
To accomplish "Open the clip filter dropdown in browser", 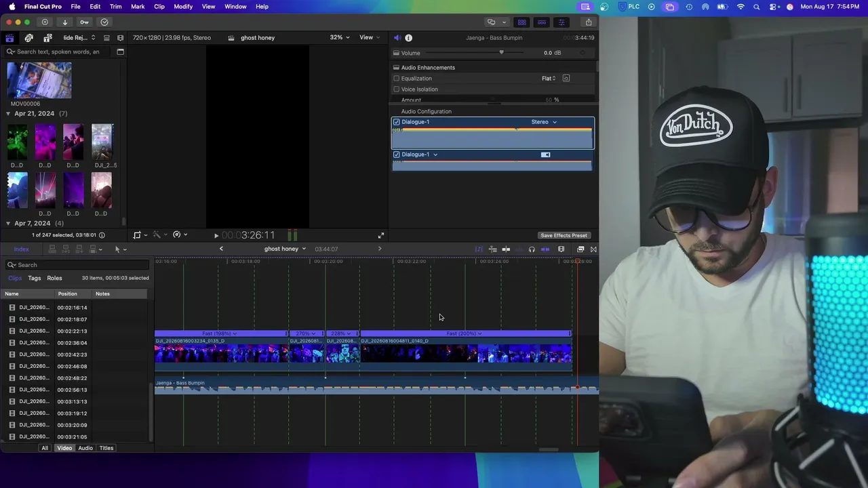I will (x=79, y=38).
